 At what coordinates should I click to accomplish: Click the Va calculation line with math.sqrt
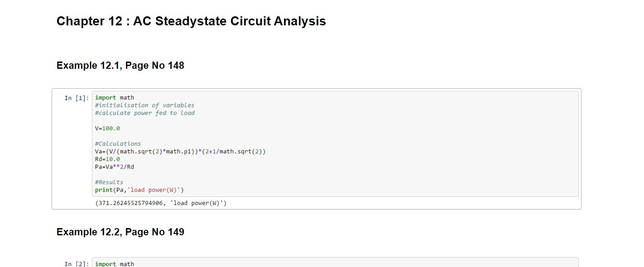tap(180, 151)
